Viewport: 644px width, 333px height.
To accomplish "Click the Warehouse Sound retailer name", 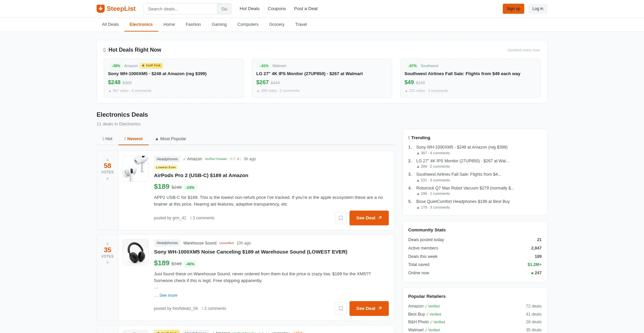I will pyautogui.click(x=200, y=243).
